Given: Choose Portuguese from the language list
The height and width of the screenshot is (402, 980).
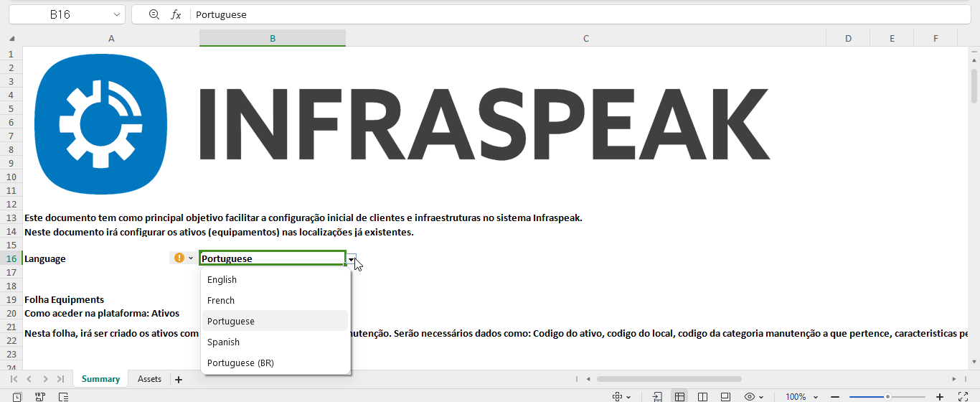Looking at the screenshot, I should pyautogui.click(x=275, y=321).
